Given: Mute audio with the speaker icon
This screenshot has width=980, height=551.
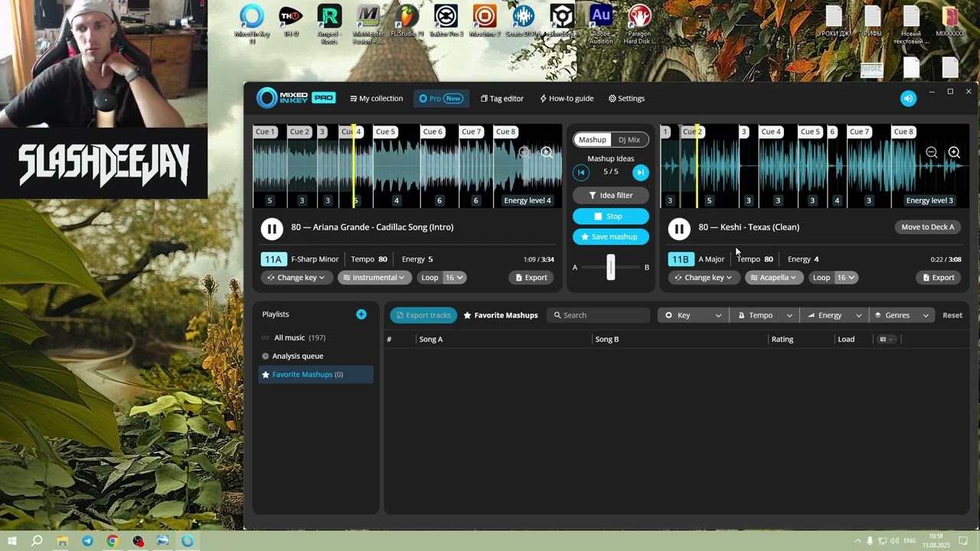Looking at the screenshot, I should pos(908,98).
